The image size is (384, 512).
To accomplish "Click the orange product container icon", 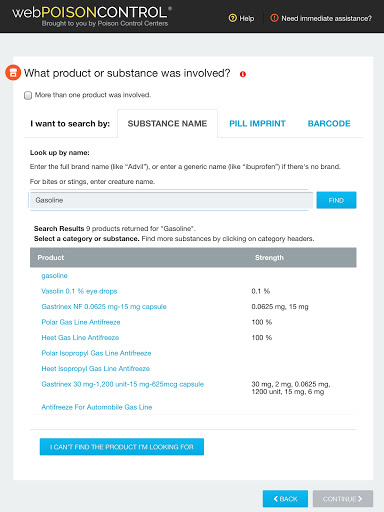I will coord(13,73).
